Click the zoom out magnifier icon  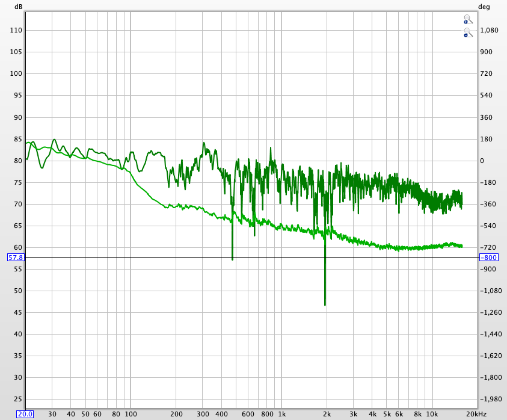point(468,32)
